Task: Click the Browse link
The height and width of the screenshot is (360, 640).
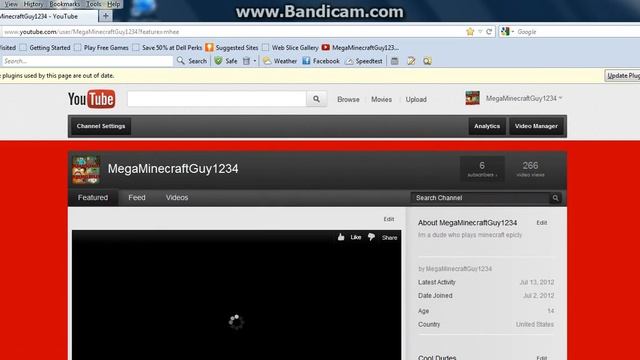Action: pos(348,99)
